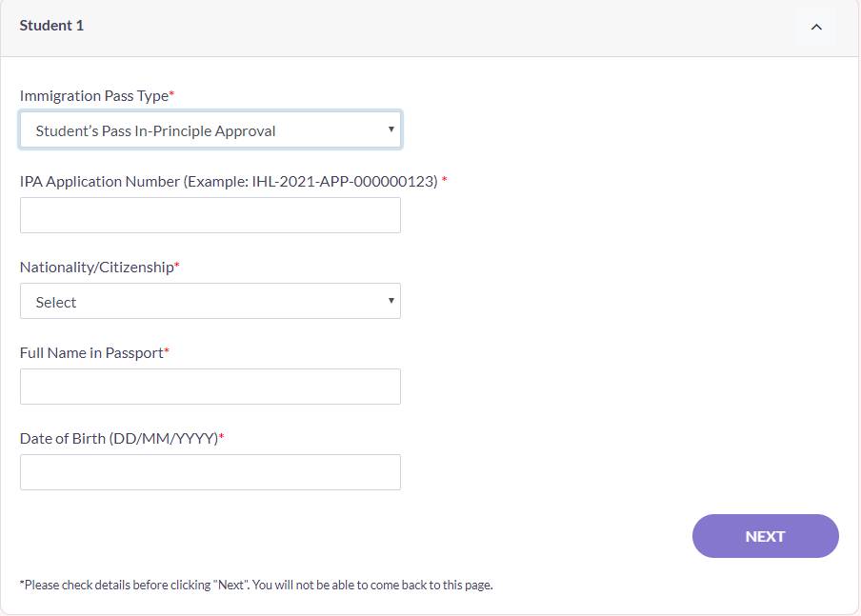This screenshot has width=861, height=616.
Task: Focus the Date of Birth input field
Action: [x=210, y=473]
